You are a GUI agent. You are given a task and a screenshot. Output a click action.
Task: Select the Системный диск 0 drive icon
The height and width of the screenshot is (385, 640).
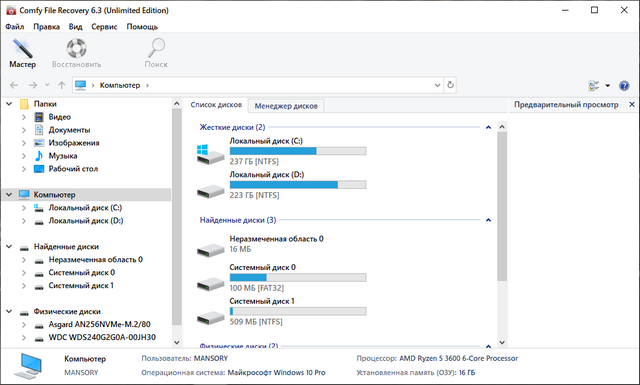pyautogui.click(x=211, y=283)
